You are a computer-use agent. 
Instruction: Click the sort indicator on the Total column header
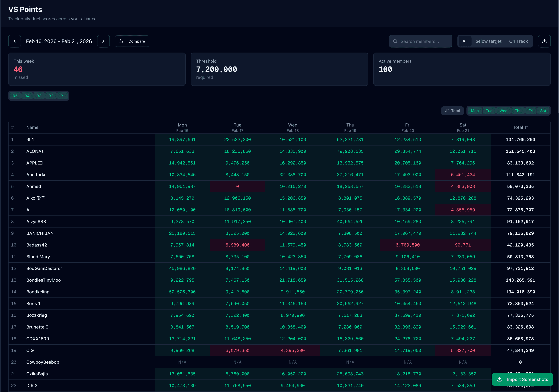click(527, 127)
